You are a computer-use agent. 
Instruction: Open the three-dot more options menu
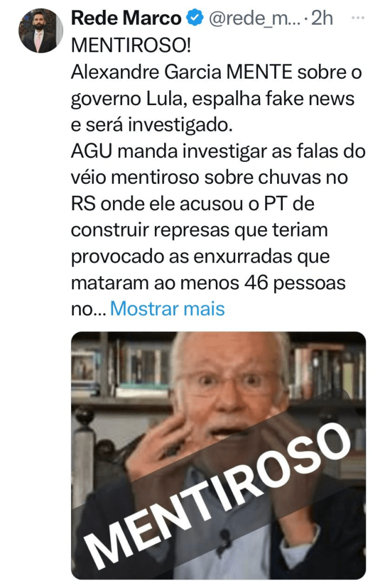click(360, 17)
